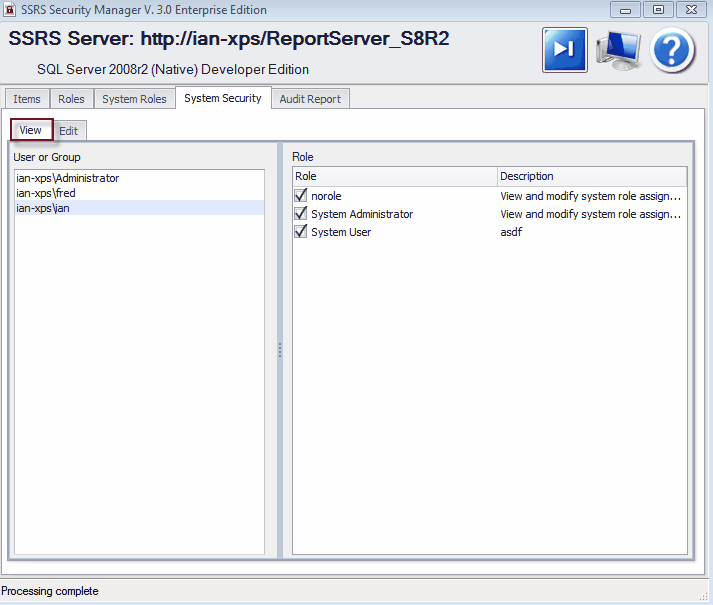
Task: Click the blue skip-forward arrow icon
Action: tap(564, 50)
